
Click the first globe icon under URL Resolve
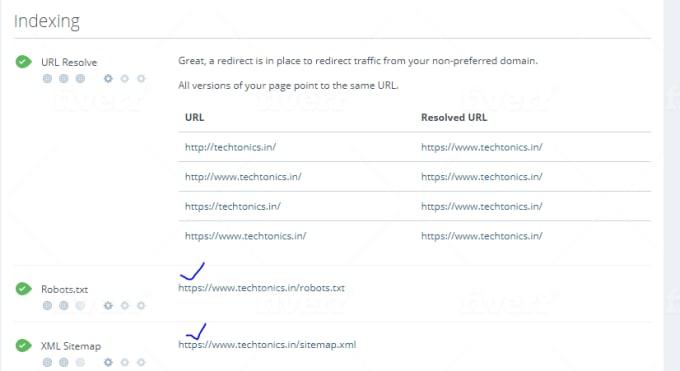47,79
